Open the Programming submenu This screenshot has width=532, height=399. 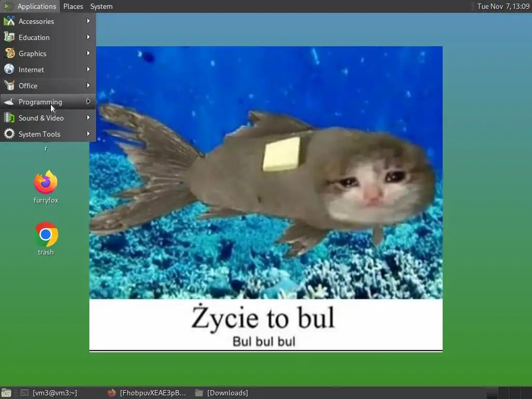pyautogui.click(x=48, y=102)
